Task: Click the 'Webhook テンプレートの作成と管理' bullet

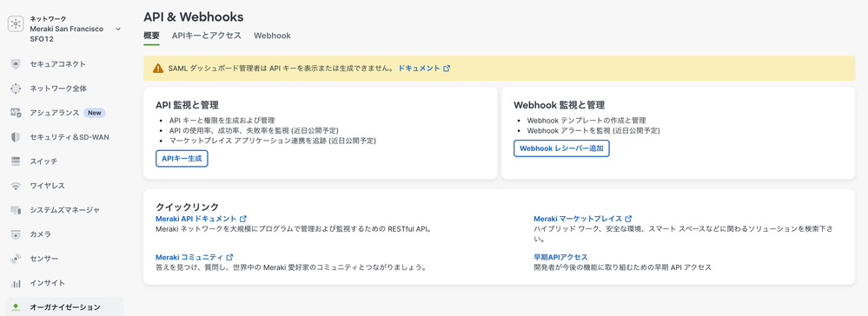Action: [x=586, y=120]
